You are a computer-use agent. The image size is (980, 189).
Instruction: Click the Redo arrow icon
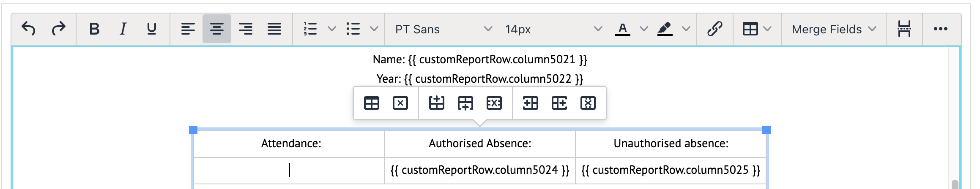coord(58,29)
